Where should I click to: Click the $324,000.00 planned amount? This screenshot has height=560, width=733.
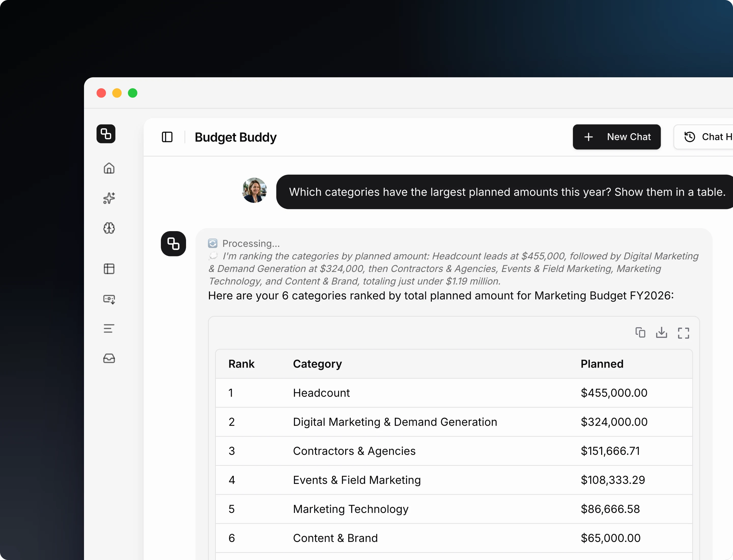(614, 422)
